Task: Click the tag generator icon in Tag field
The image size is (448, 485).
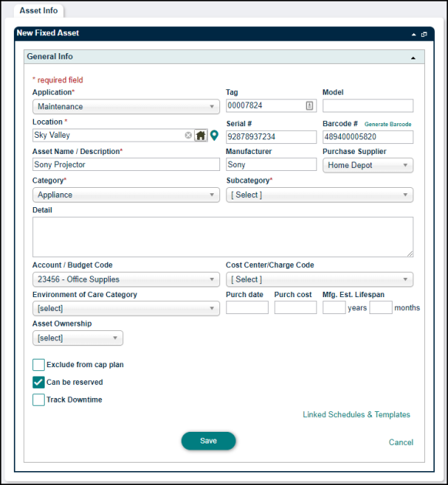Action: click(x=309, y=105)
